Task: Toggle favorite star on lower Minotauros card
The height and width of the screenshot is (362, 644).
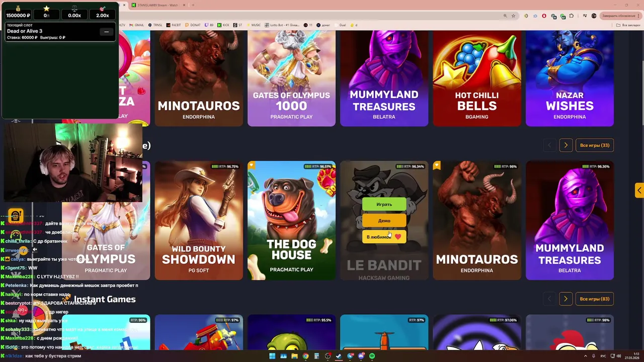Action: 437,165
